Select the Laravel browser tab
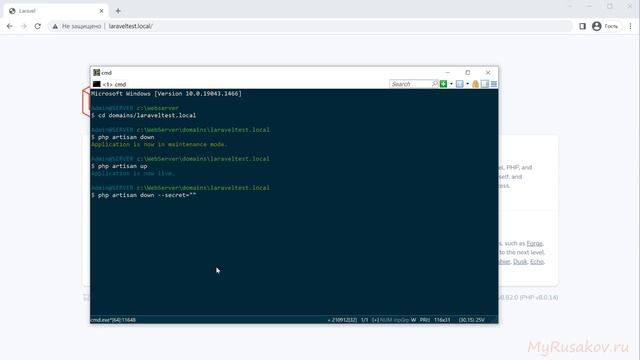 [x=56, y=11]
